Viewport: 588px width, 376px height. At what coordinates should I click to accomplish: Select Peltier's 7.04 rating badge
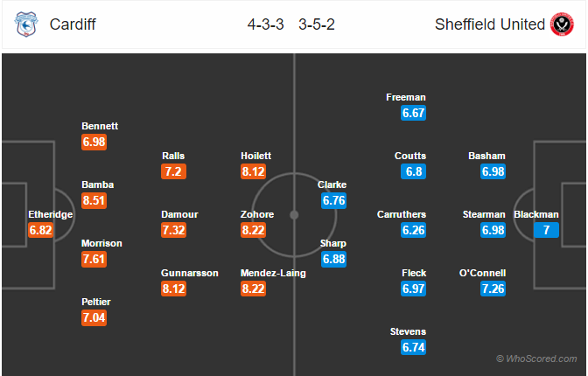[94, 318]
